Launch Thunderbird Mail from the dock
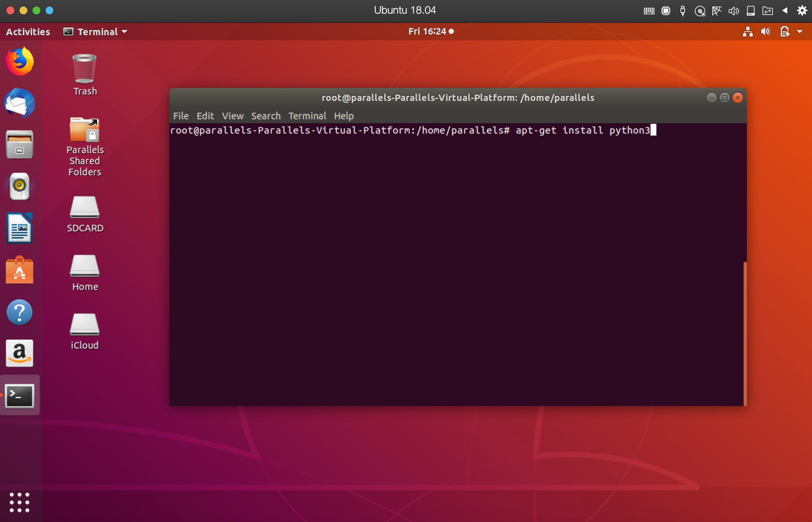Image resolution: width=812 pixels, height=522 pixels. pyautogui.click(x=20, y=103)
